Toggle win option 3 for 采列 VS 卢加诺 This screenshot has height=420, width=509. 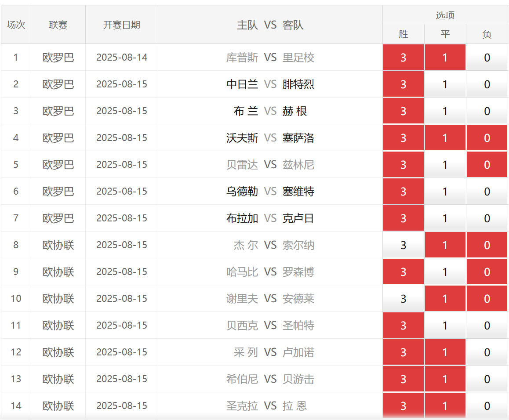coord(403,352)
